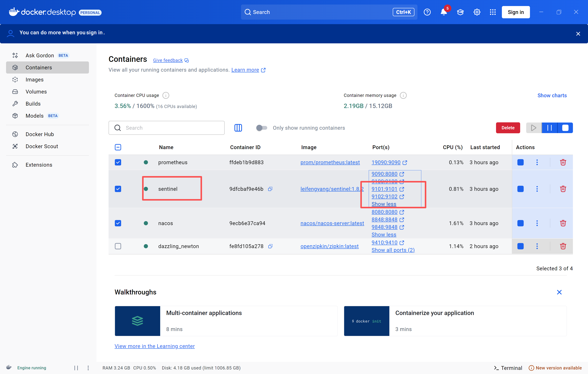
Task: Close the Walkthroughs section
Action: click(x=559, y=292)
